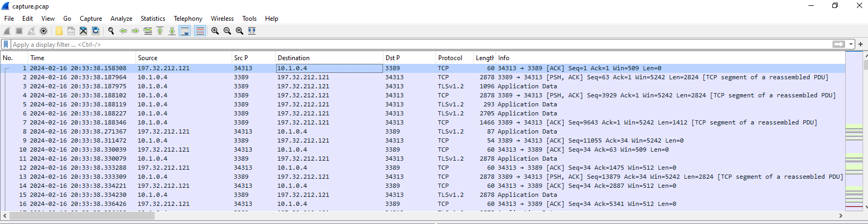Add a display filter button with plus
This screenshot has width=868, height=224.
(x=861, y=44)
